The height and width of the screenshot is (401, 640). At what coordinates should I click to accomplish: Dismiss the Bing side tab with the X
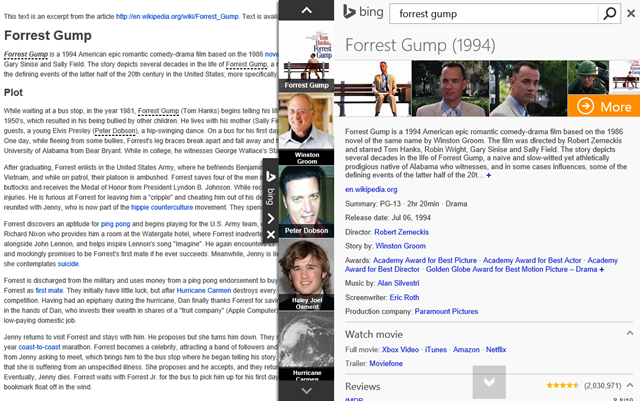tap(271, 234)
